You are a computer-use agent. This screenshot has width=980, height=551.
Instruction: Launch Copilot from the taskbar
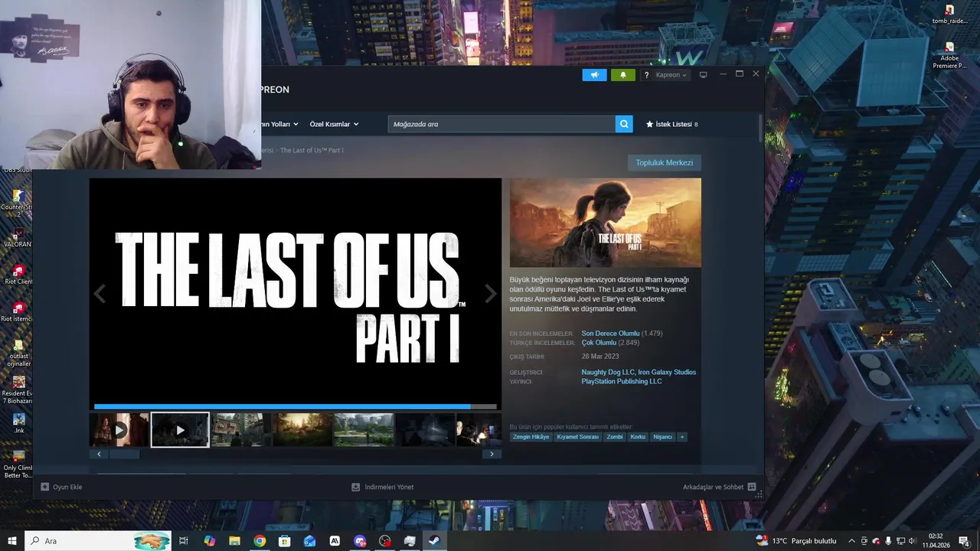(210, 541)
